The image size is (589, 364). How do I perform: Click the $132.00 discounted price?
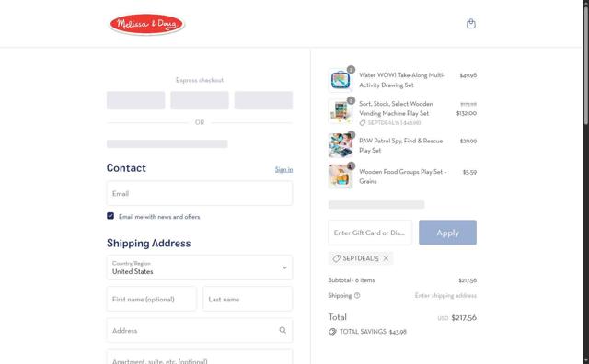point(467,113)
